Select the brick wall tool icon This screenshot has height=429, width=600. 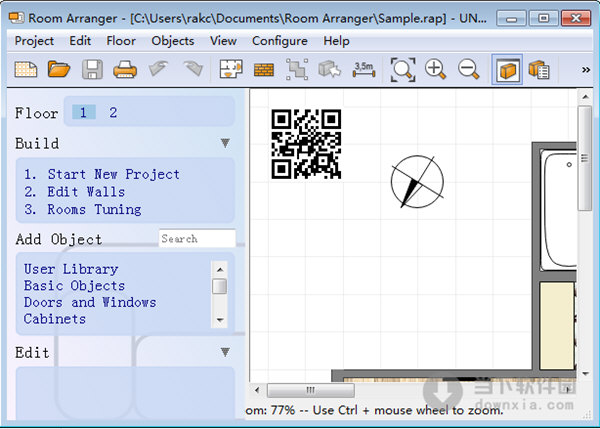click(264, 69)
